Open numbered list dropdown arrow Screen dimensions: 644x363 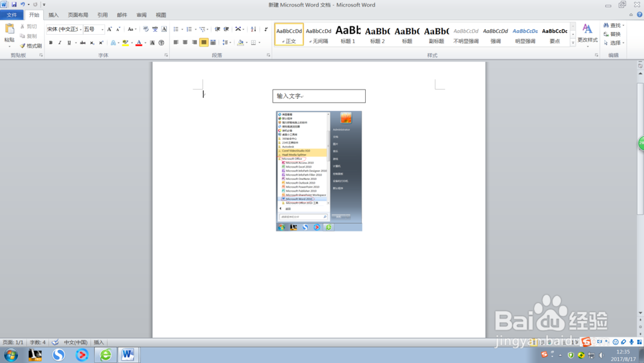196,29
